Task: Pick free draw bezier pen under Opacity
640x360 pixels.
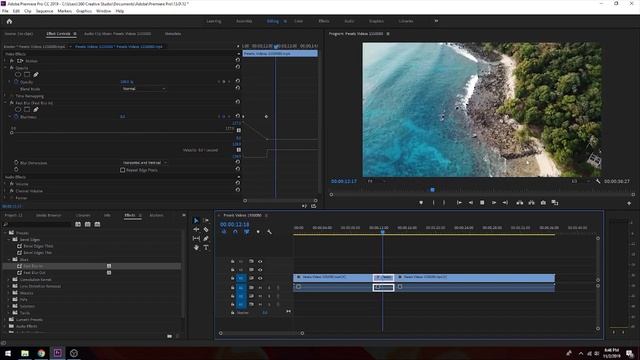Action: [36, 75]
